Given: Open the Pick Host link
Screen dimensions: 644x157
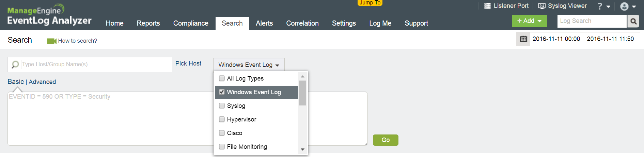Looking at the screenshot, I should click(188, 63).
